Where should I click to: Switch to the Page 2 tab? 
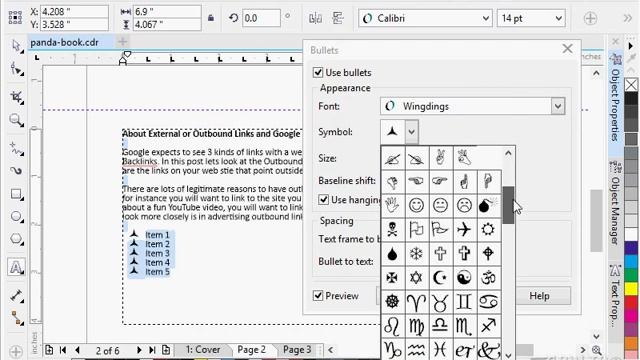pyautogui.click(x=251, y=350)
